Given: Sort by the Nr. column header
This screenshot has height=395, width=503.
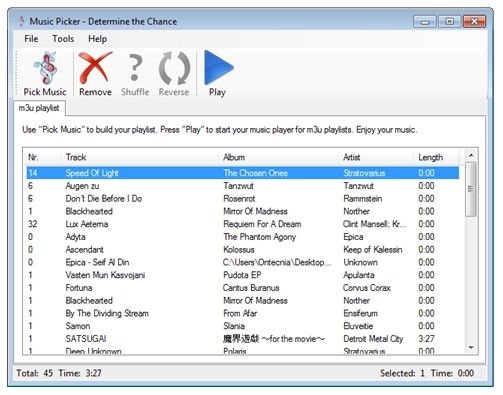Looking at the screenshot, I should (43, 157).
